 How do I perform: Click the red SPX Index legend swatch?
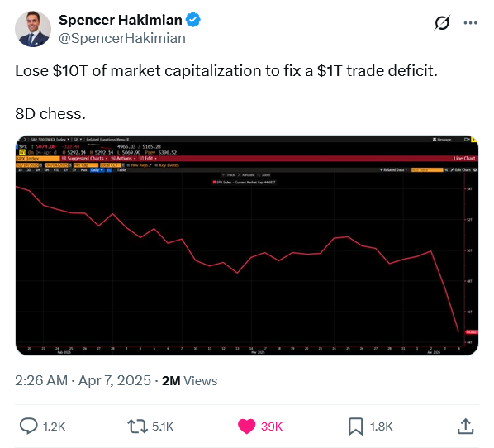[214, 182]
